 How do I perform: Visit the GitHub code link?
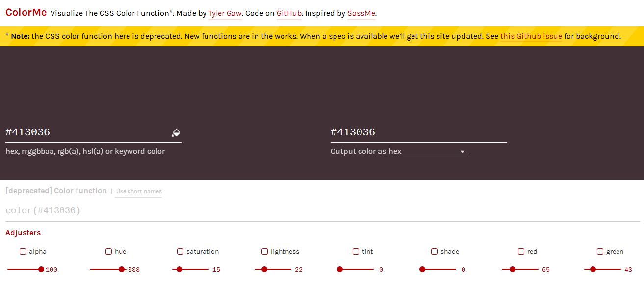click(x=289, y=13)
